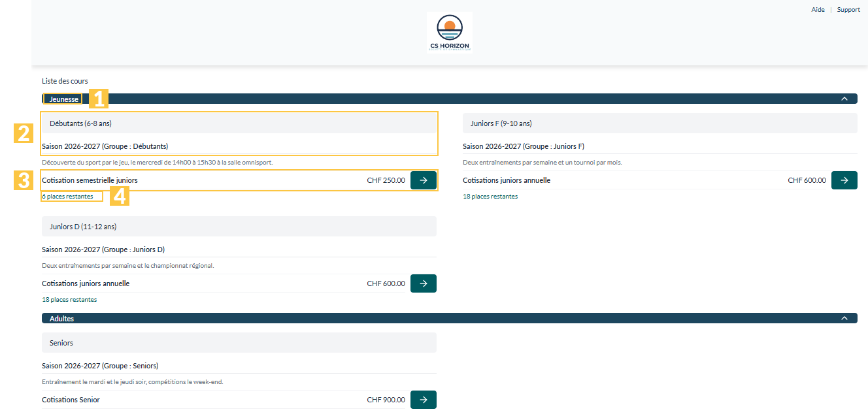868x418 pixels.
Task: Click the "Cotisations Senior" label
Action: 71,400
